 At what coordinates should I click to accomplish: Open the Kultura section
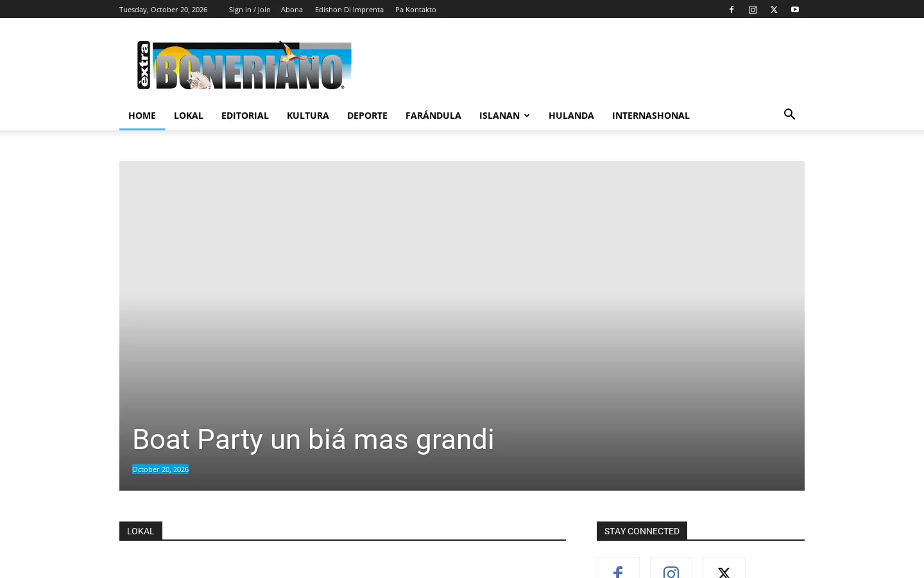[308, 116]
